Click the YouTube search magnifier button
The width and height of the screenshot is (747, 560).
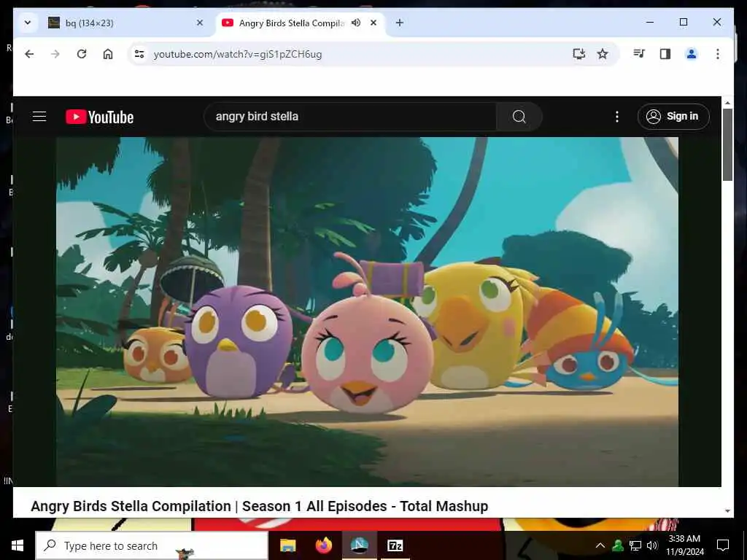(x=519, y=117)
